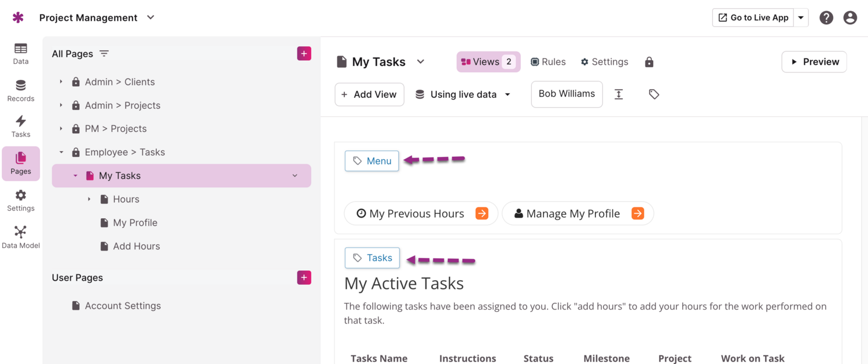Collapse the Employee > Tasks tree item
Image resolution: width=868 pixels, height=364 pixels.
pyautogui.click(x=61, y=152)
